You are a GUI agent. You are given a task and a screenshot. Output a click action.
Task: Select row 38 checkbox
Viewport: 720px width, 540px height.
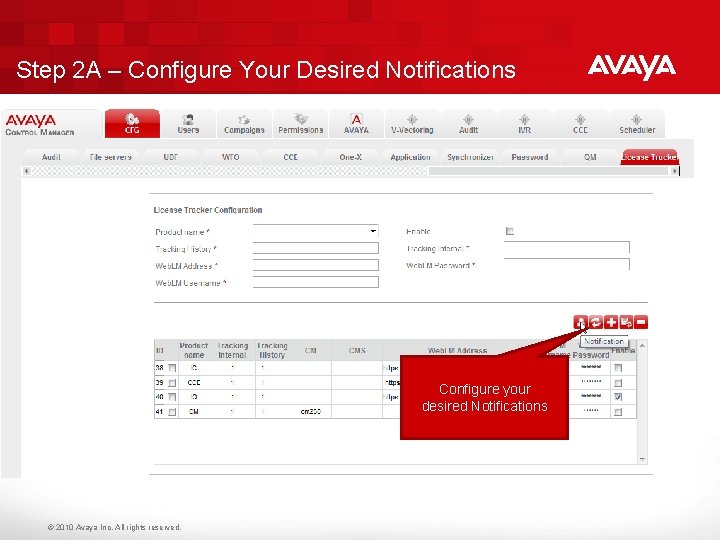172,368
